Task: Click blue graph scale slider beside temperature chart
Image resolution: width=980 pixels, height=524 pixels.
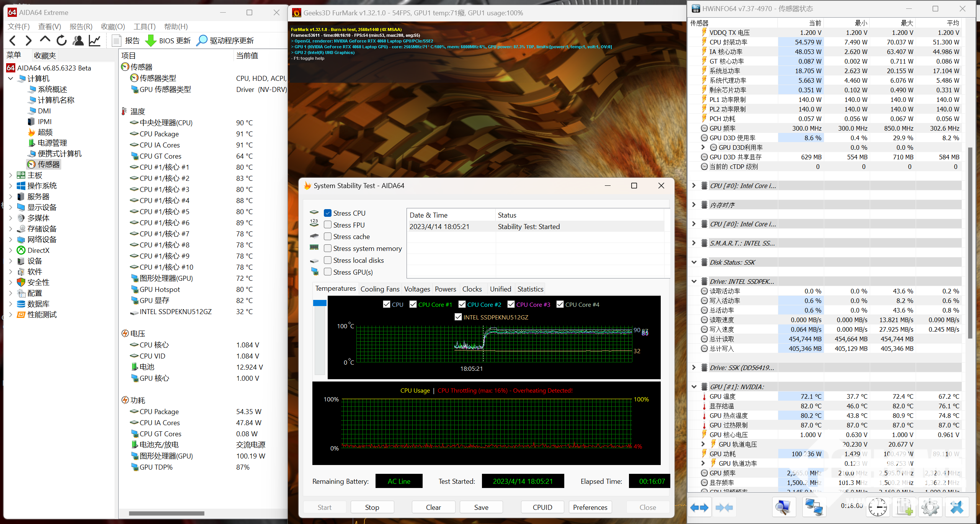Action: [x=320, y=303]
